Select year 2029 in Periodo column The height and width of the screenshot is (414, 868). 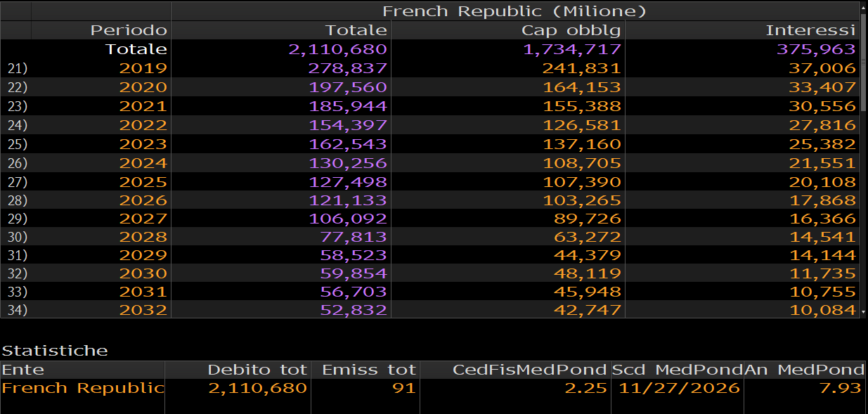pyautogui.click(x=143, y=255)
